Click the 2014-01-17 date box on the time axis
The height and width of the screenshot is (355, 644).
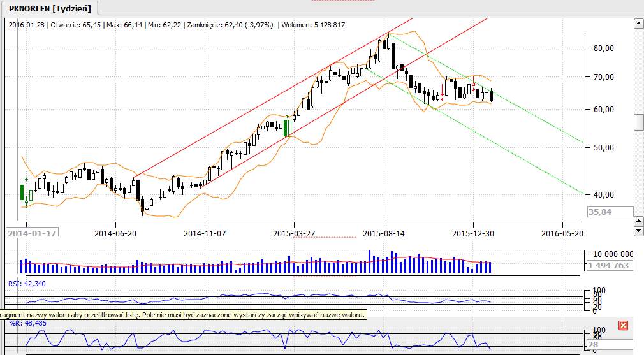(32, 233)
